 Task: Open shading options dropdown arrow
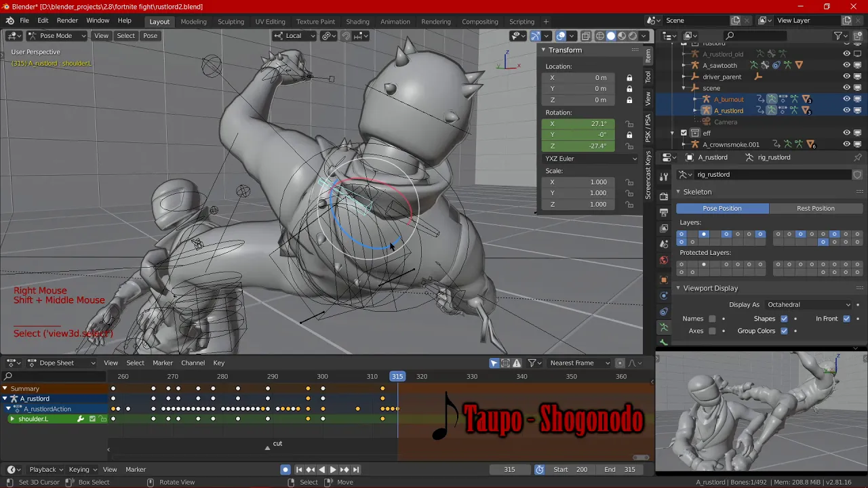click(644, 36)
